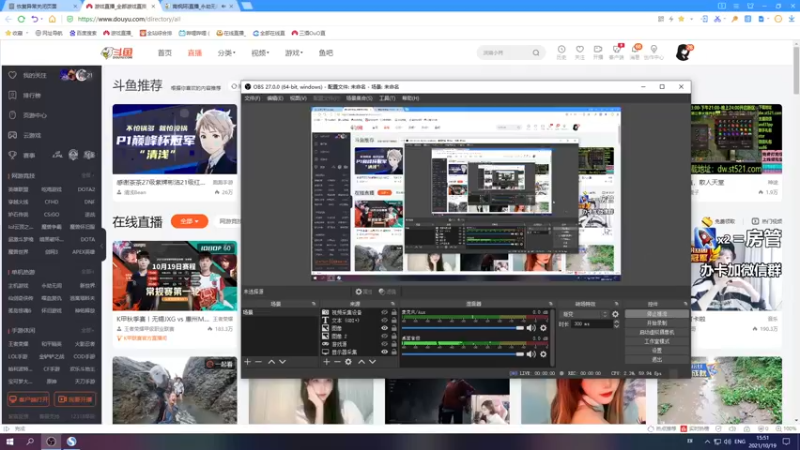This screenshot has height=450, width=800.
Task: Open the OBS 编辑(E) menu
Action: (x=275, y=98)
